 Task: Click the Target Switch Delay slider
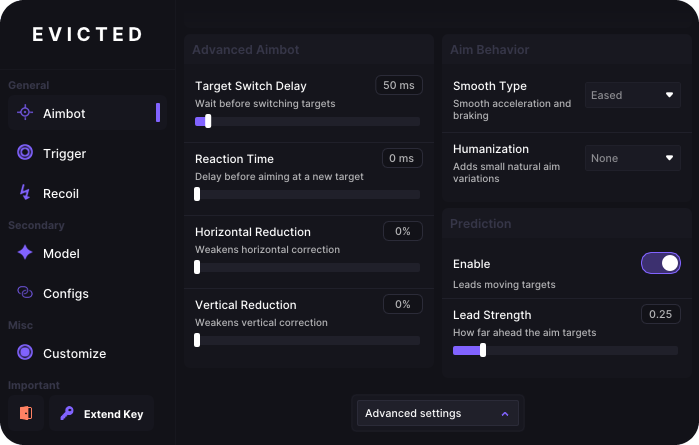(307, 121)
